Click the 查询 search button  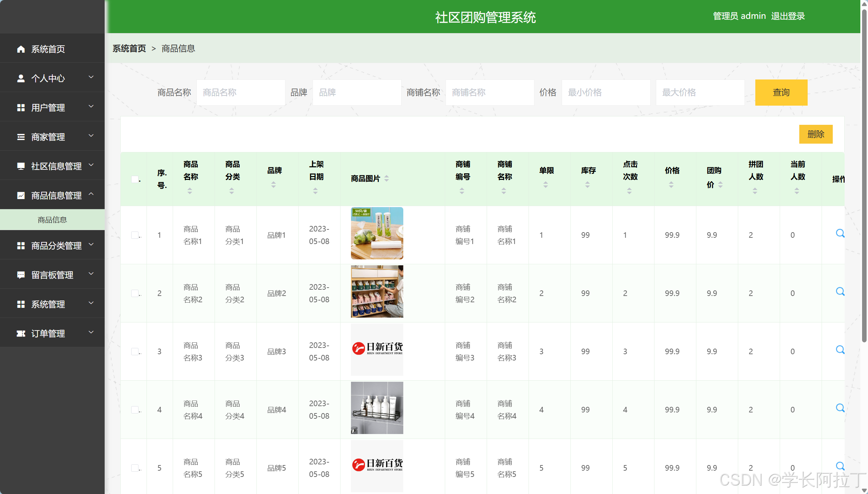click(x=781, y=92)
